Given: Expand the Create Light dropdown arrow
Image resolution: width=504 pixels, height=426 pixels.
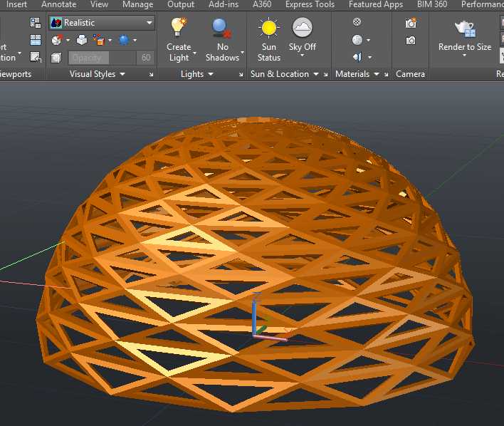Looking at the screenshot, I should tap(195, 53).
